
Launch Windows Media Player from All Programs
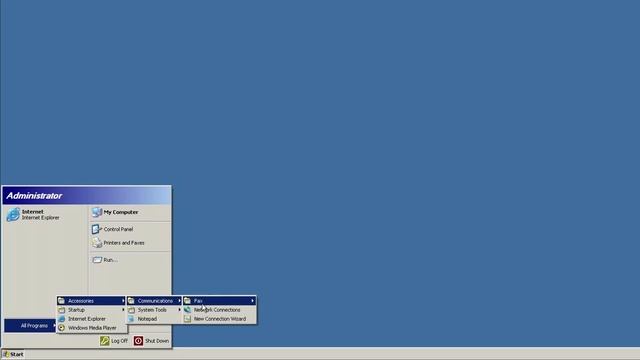[x=91, y=328]
